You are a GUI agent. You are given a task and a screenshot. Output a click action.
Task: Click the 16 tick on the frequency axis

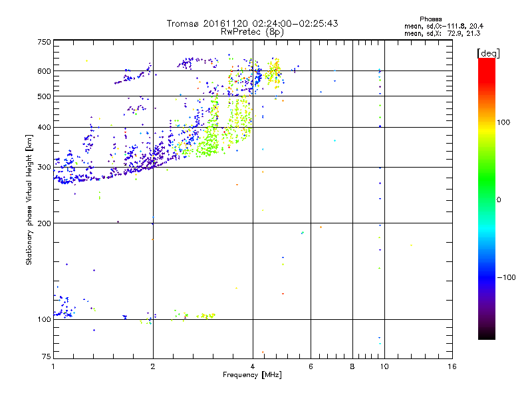452,367
